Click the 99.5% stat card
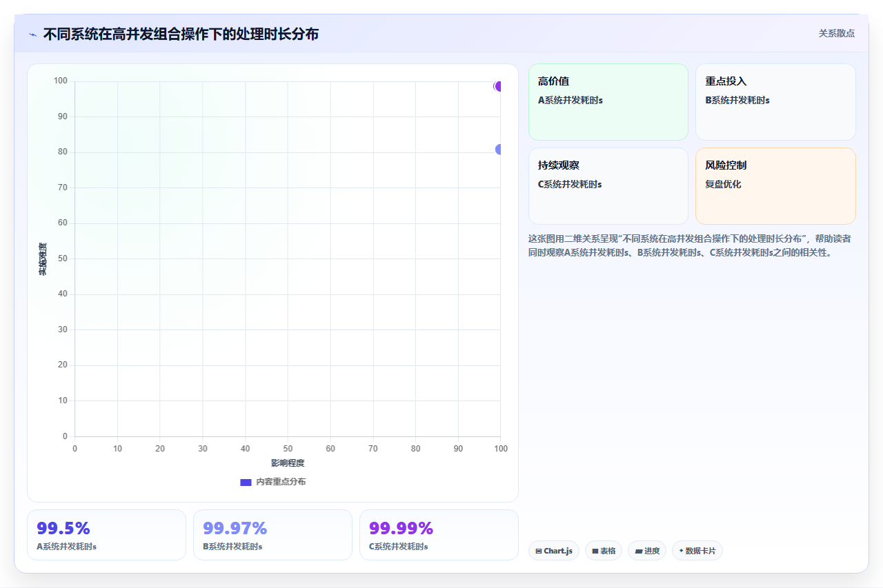The height and width of the screenshot is (588, 883). 106,535
